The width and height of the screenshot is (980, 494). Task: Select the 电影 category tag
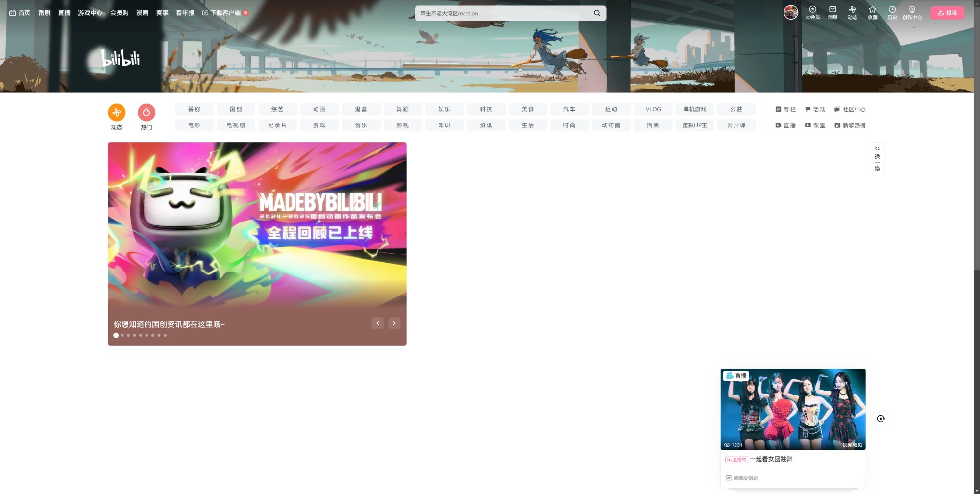tap(194, 125)
